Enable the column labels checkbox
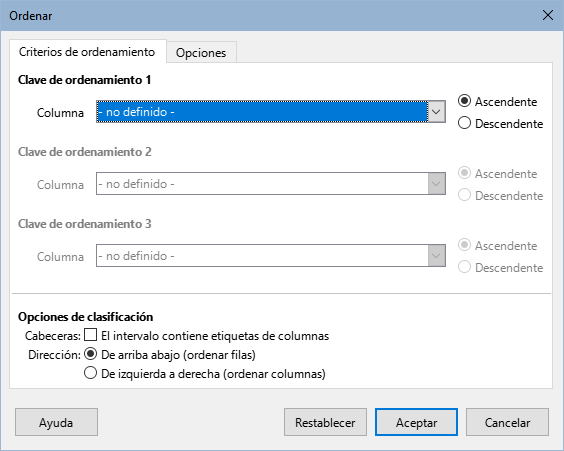The image size is (564, 451). [90, 334]
